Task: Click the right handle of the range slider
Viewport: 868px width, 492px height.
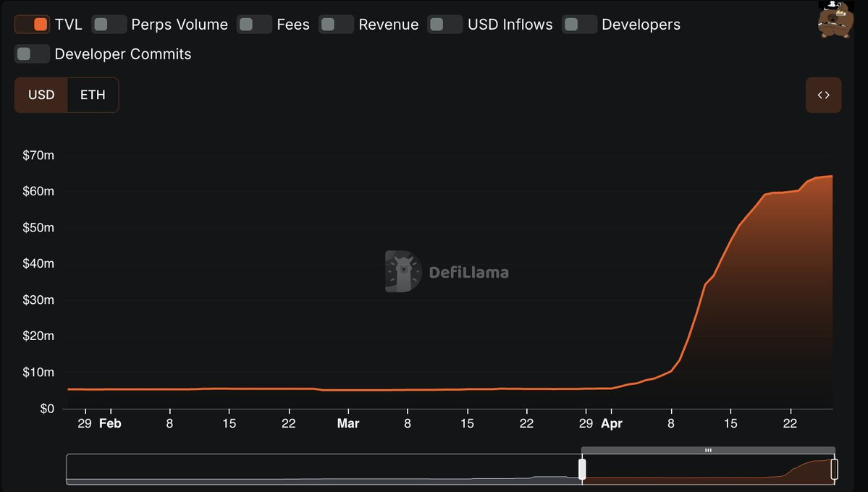Action: pos(834,469)
